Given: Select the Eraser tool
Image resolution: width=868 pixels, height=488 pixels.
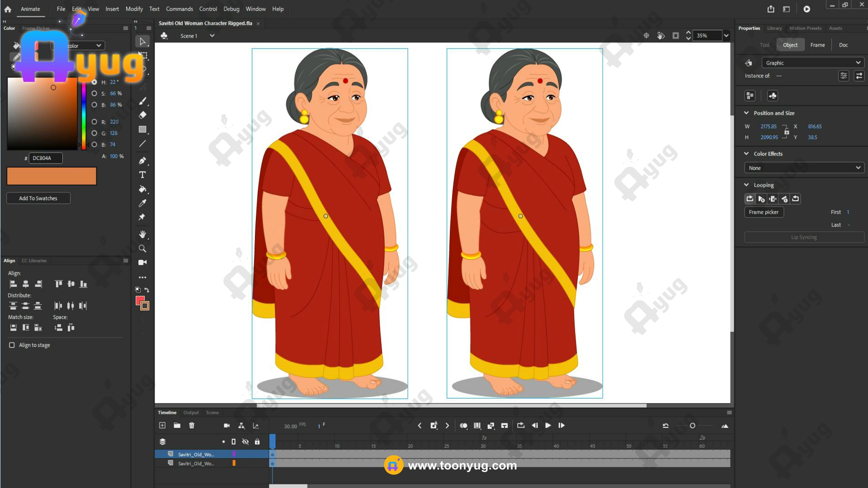Looking at the screenshot, I should tap(142, 115).
